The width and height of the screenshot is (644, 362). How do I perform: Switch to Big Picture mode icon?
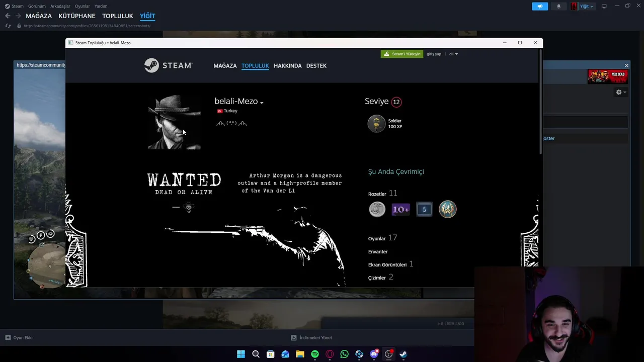(x=604, y=6)
